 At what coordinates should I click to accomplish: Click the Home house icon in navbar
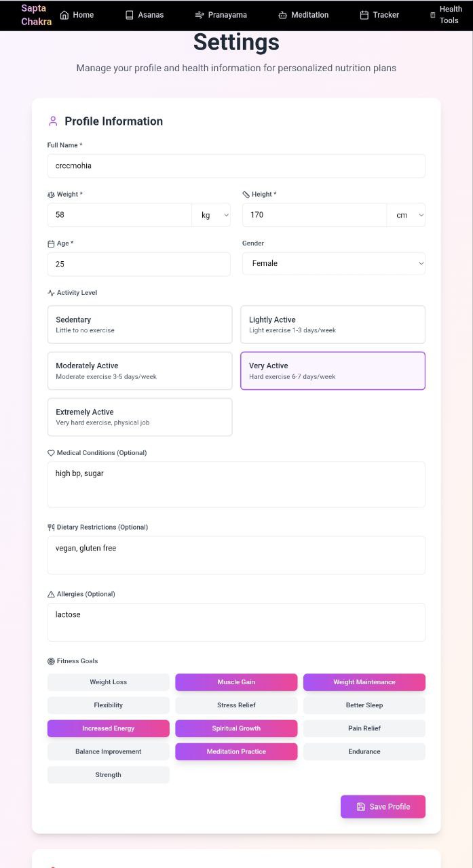point(64,15)
